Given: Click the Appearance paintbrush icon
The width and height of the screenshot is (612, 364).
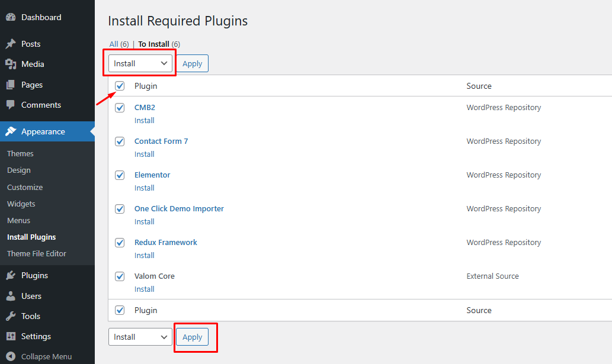Looking at the screenshot, I should tap(11, 131).
